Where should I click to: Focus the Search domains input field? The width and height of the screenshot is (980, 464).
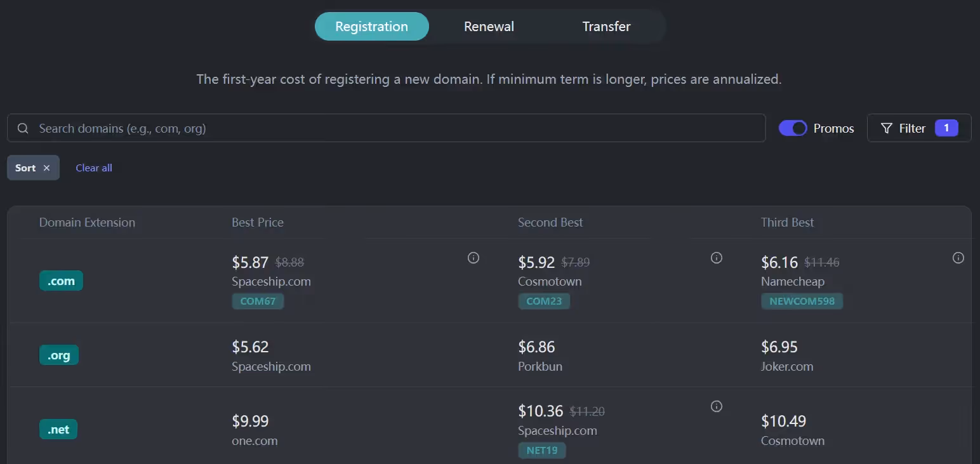coord(394,128)
